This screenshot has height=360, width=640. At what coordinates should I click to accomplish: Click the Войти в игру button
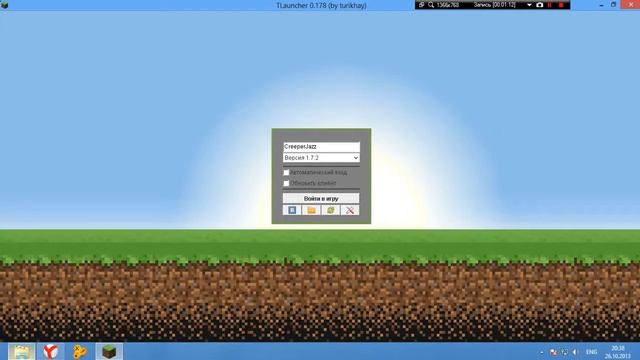coord(321,198)
